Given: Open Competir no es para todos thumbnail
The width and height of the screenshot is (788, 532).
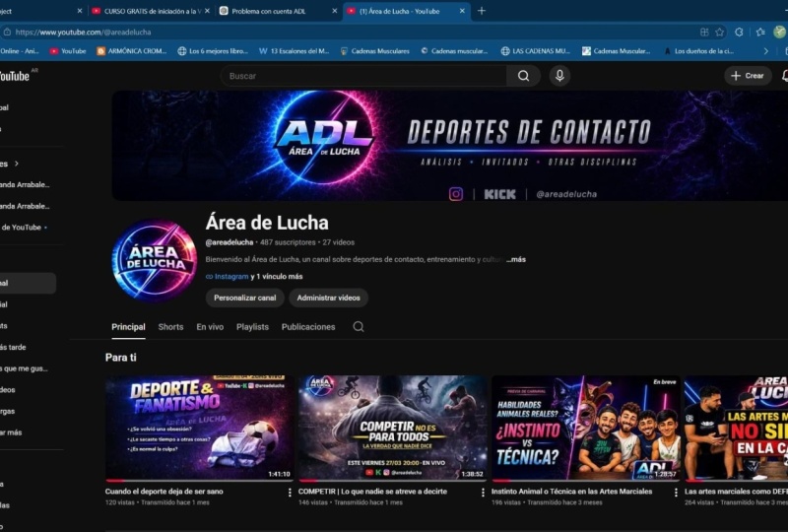Looking at the screenshot, I should pyautogui.click(x=392, y=428).
